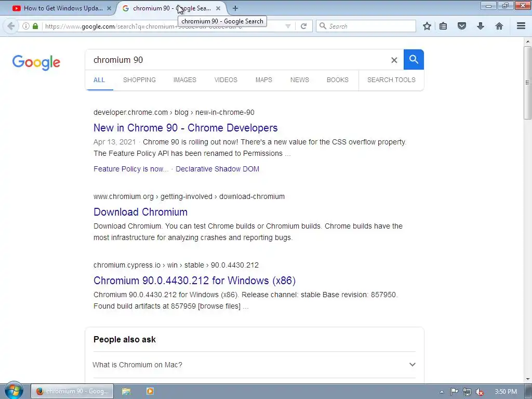Viewport: 532px width, 399px height.
Task: Click the vertical scrollbar thumb
Action: pyautogui.click(x=527, y=83)
